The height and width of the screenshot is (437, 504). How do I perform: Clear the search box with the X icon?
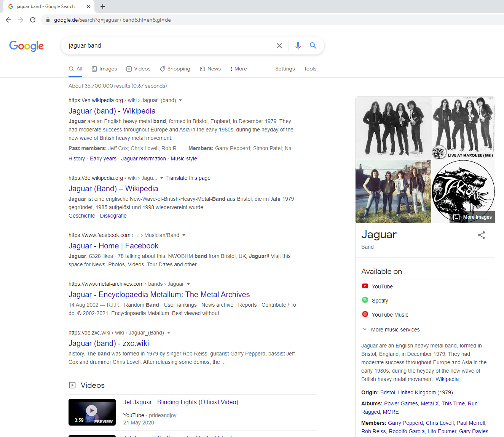tap(279, 46)
